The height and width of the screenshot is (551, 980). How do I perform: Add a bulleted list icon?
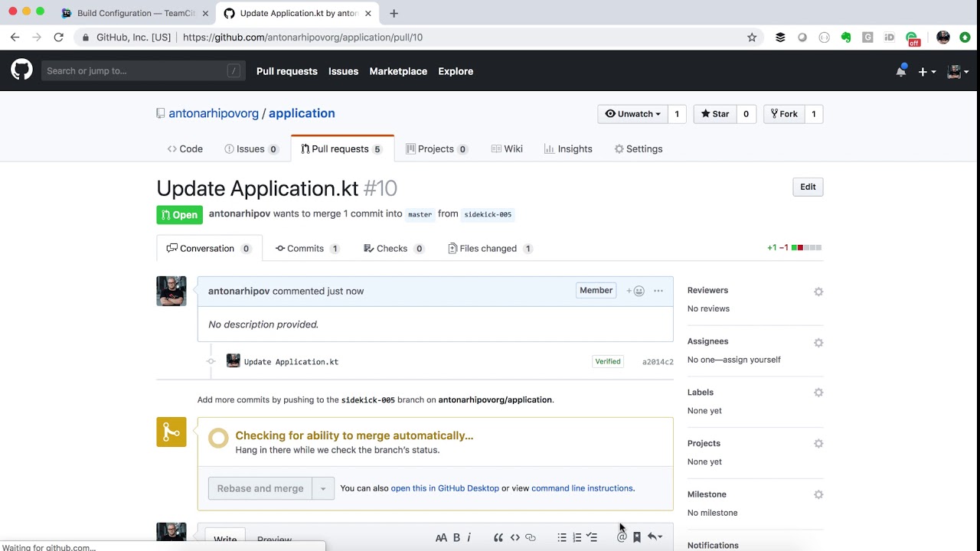[562, 537]
